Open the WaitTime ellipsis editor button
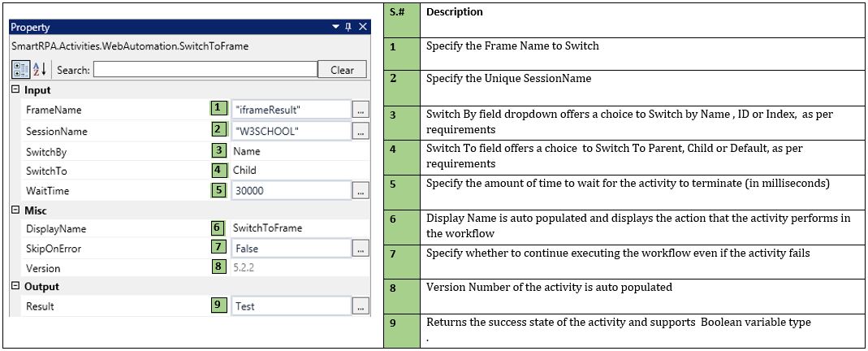 click(361, 190)
